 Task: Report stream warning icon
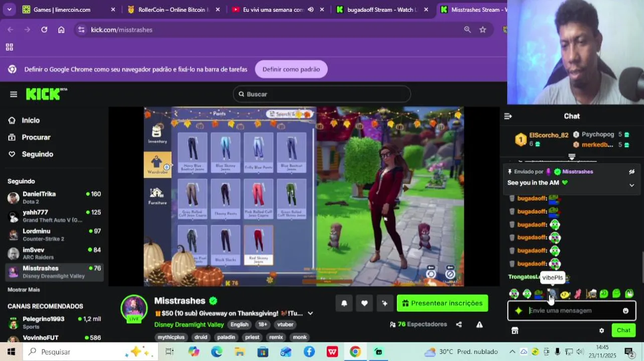479,324
